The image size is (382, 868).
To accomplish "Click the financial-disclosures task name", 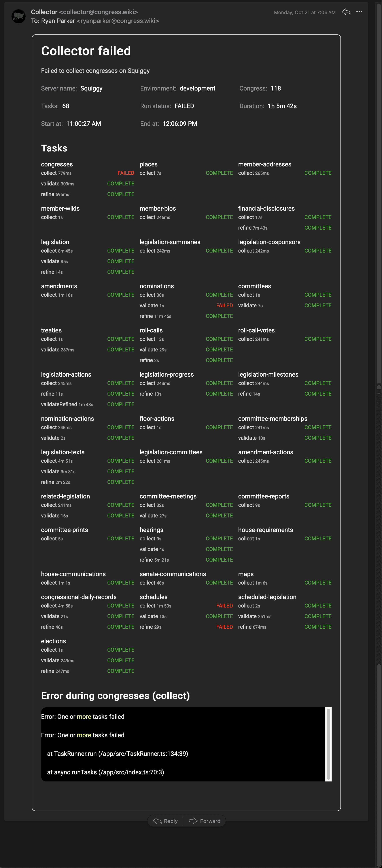I will coord(266,209).
